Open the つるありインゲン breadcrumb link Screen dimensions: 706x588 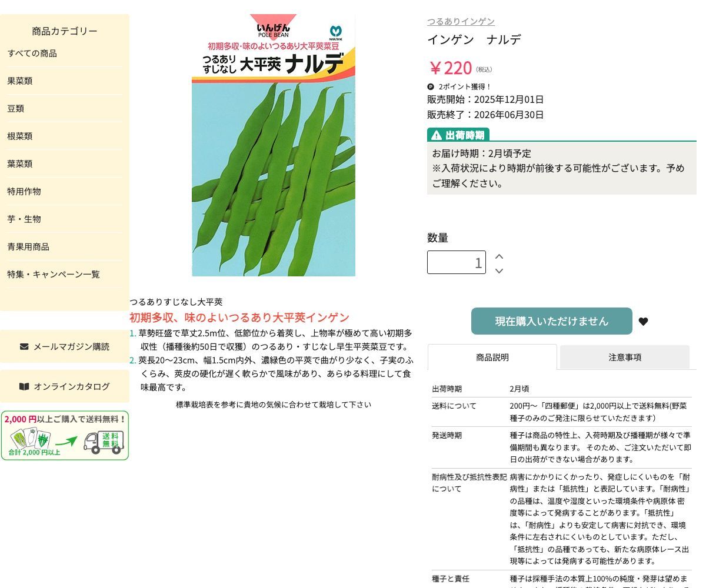[459, 21]
